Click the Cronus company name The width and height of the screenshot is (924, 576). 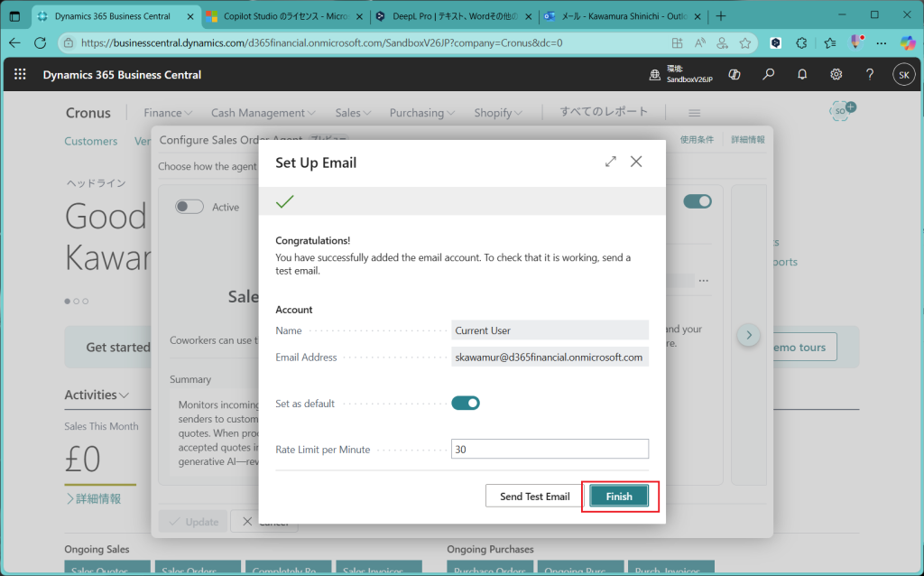88,113
